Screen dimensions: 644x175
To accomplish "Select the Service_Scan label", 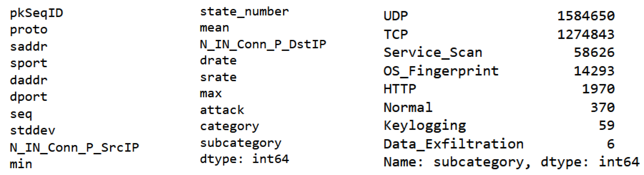I will [x=433, y=53].
